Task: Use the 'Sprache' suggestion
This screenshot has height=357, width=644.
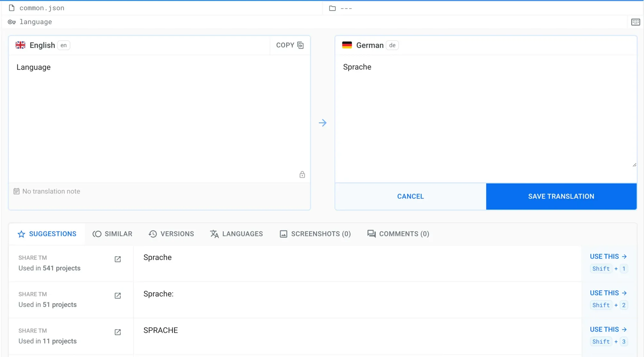Action: click(x=608, y=257)
